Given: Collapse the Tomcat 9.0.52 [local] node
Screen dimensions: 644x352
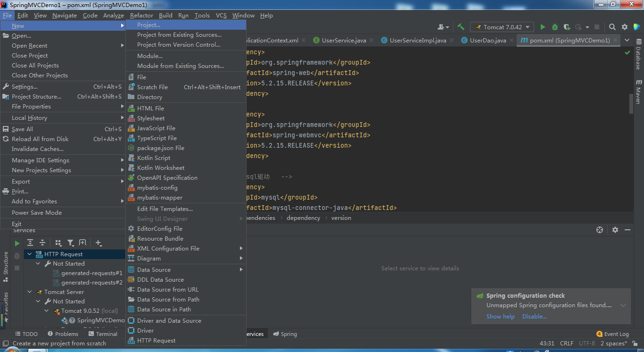Looking at the screenshot, I should tap(47, 310).
